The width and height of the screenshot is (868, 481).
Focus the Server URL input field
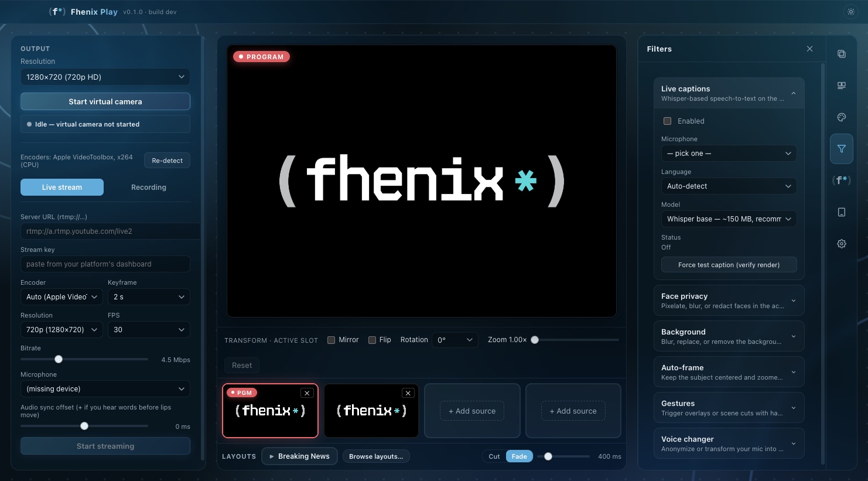(110, 231)
